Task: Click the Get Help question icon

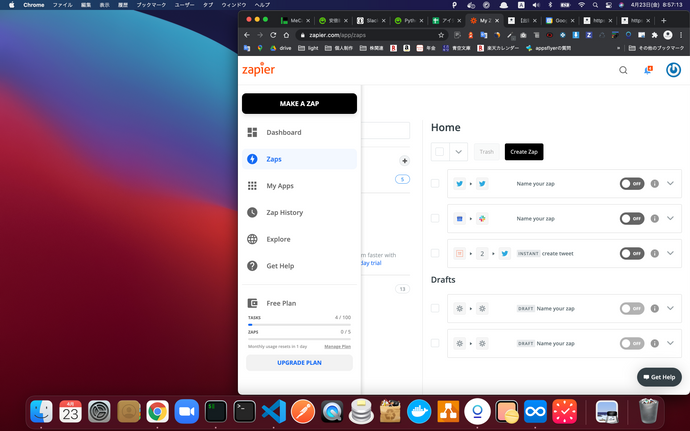Action: pyautogui.click(x=252, y=266)
